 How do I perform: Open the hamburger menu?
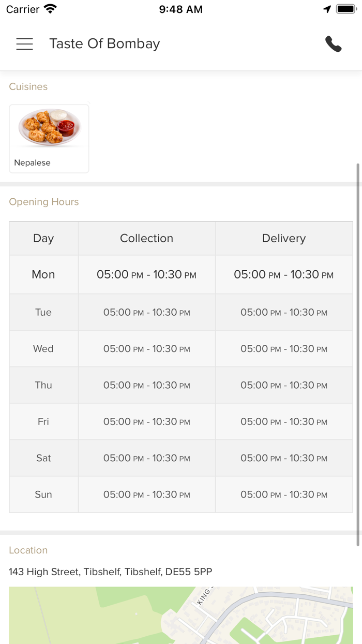[24, 44]
